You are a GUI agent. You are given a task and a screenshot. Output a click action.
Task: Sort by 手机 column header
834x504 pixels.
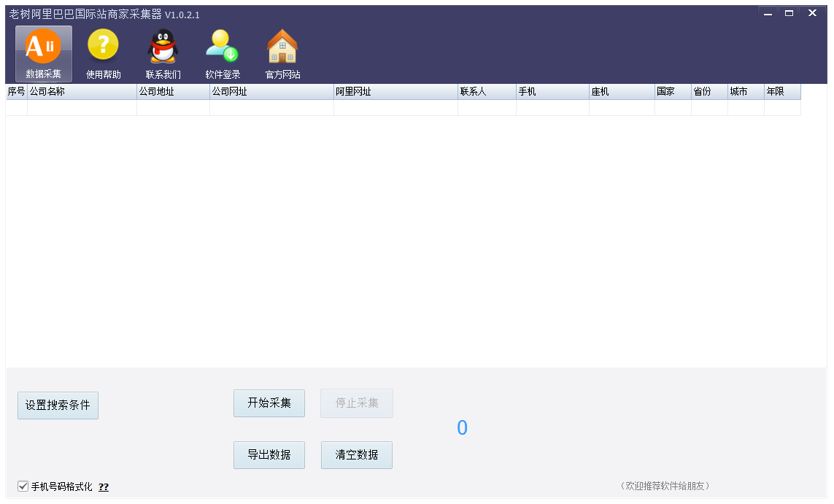(552, 92)
